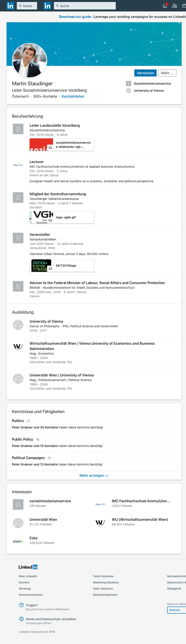186x644 pixels.
Task: Click the WU Wien logo under Ausbildung
Action: pos(18,347)
